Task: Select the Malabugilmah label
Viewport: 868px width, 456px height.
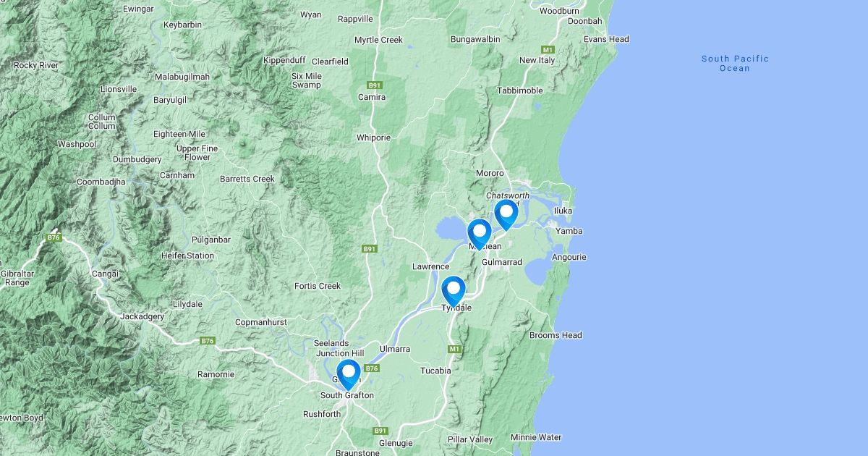Action: coord(182,77)
